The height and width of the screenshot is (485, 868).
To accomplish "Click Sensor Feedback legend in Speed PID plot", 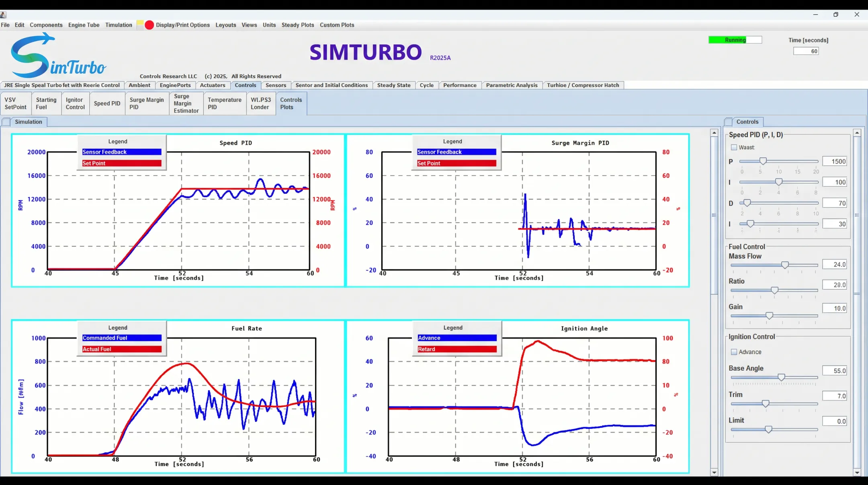I will coord(122,152).
